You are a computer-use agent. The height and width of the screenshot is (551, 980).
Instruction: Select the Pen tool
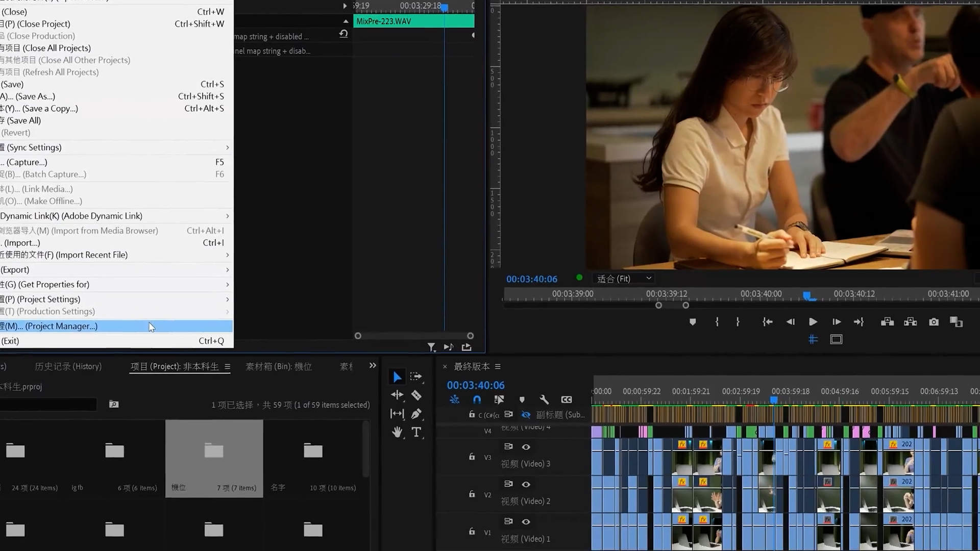tap(416, 414)
